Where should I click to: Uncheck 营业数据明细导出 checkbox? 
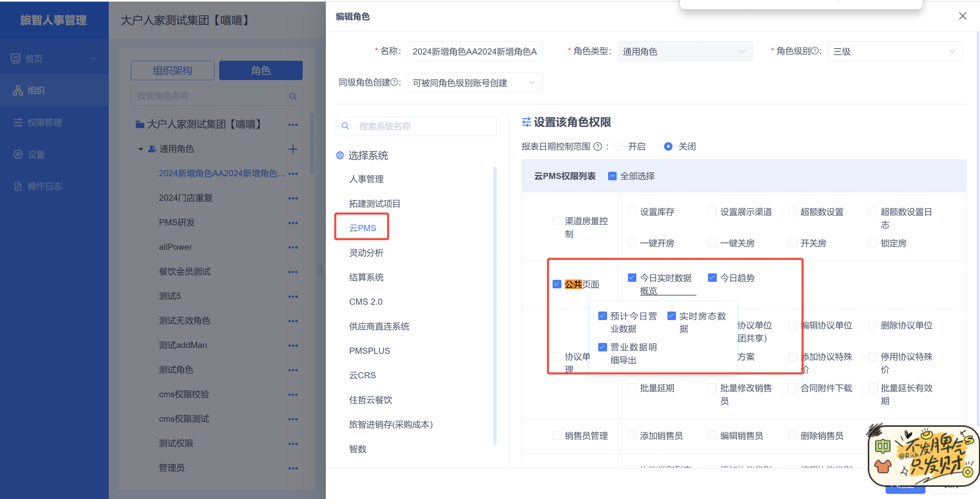(602, 347)
